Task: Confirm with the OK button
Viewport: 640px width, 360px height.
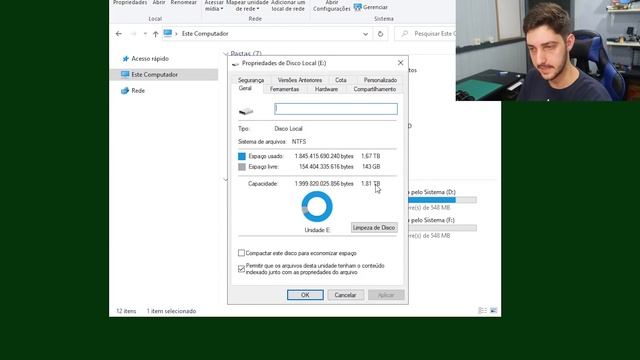Action: [x=305, y=295]
